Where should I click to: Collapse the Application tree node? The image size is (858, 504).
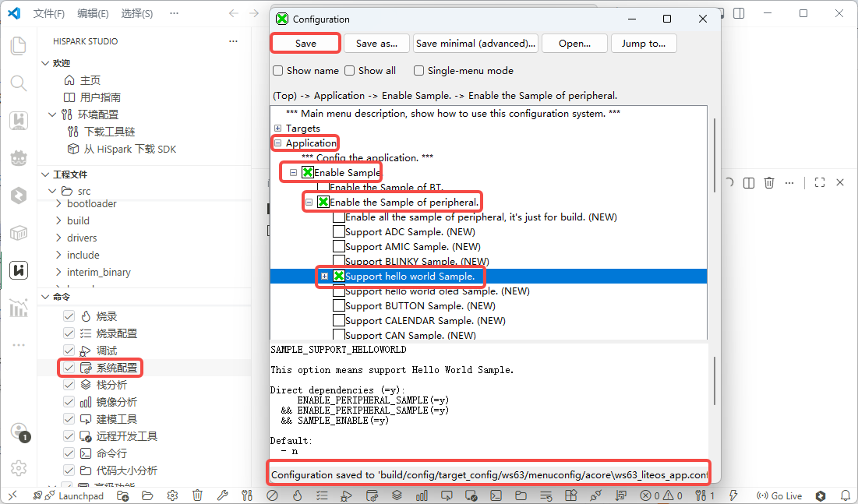click(277, 143)
